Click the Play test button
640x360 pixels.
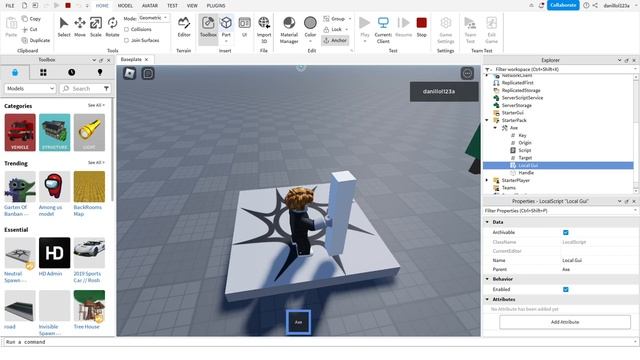(x=365, y=29)
